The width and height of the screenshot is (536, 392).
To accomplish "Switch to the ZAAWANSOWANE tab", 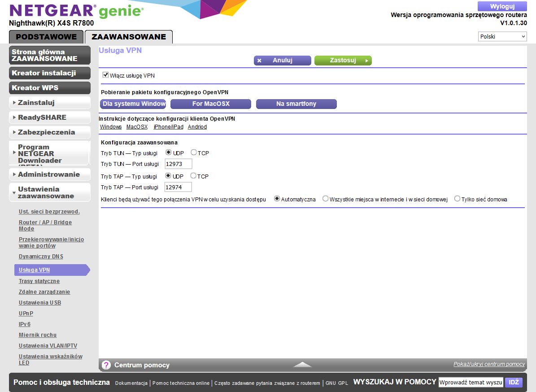I will pos(129,37).
